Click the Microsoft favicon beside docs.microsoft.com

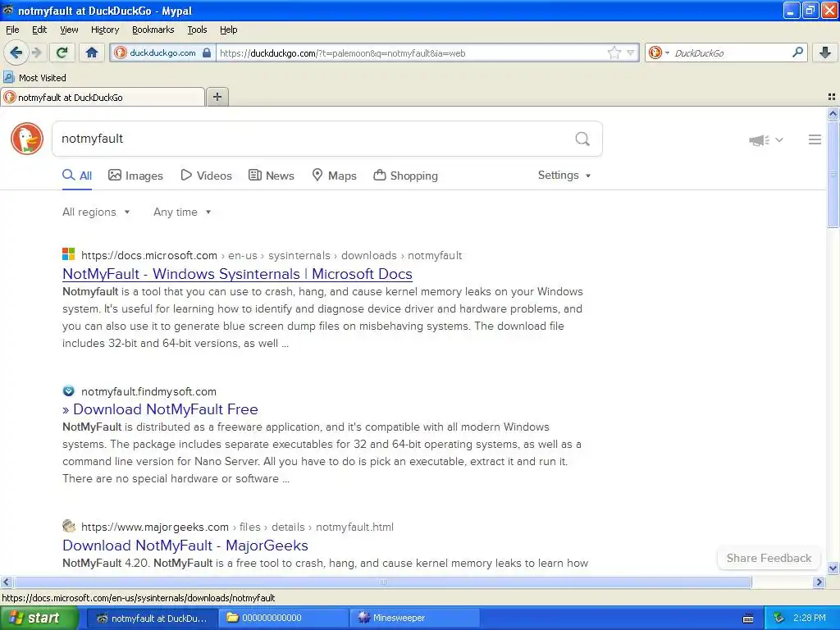pos(69,254)
